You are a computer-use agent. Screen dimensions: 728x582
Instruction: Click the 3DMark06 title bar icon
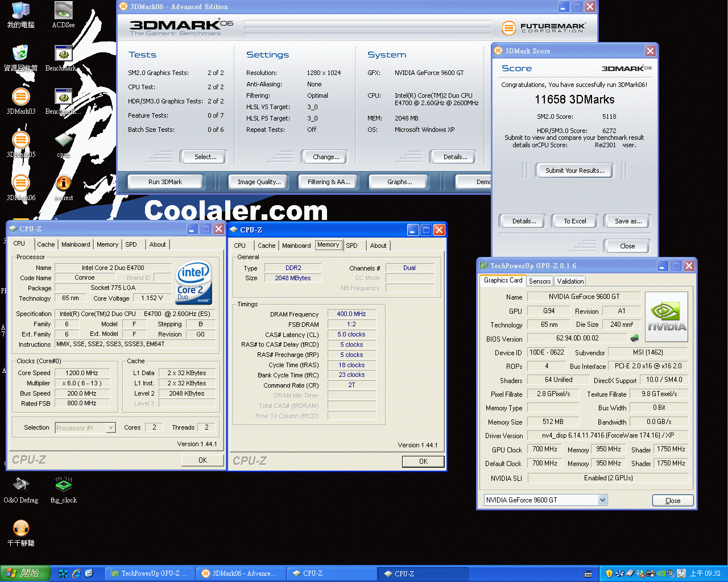[123, 6]
